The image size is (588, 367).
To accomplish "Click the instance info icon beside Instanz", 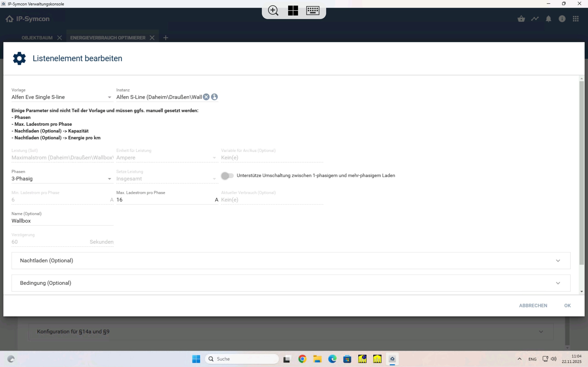I will click(214, 97).
